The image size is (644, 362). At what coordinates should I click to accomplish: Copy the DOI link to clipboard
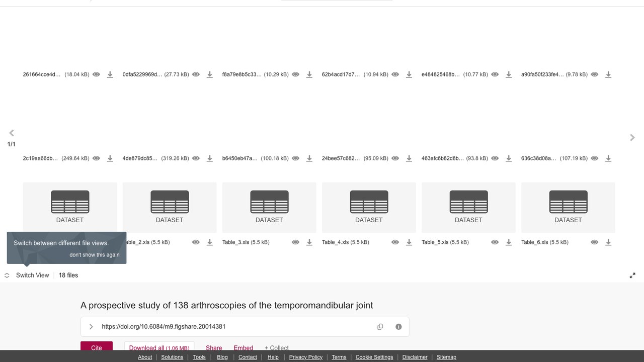point(380,327)
